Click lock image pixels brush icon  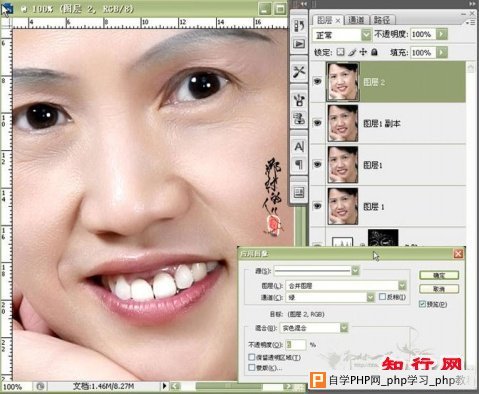tap(352, 52)
